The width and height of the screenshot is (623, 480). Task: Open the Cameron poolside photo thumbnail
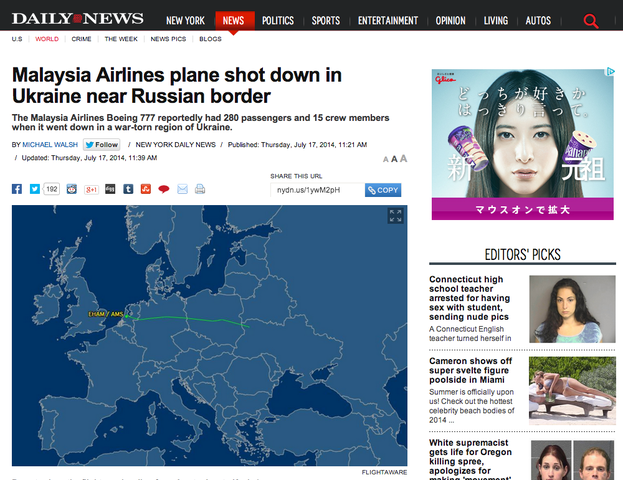pyautogui.click(x=572, y=391)
